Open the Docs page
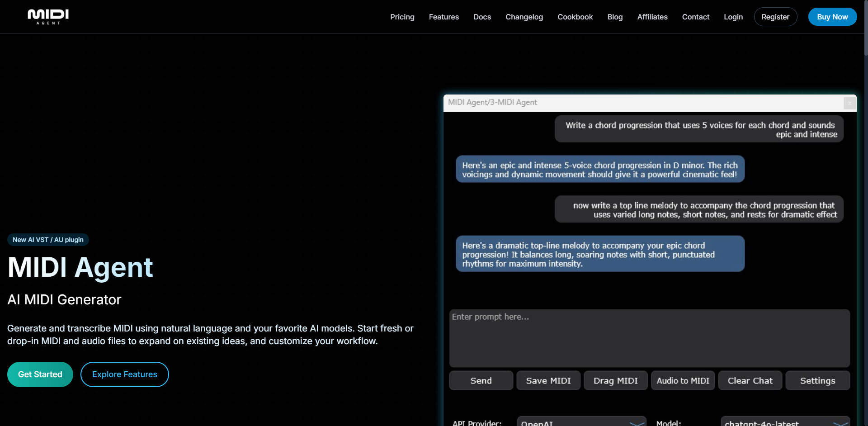The height and width of the screenshot is (426, 868). tap(482, 17)
